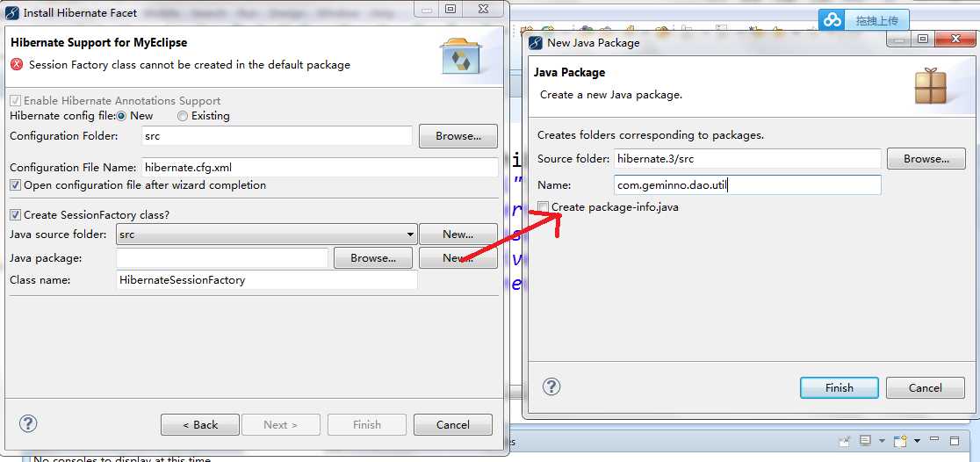Browse for the package Source folder

coord(926,159)
